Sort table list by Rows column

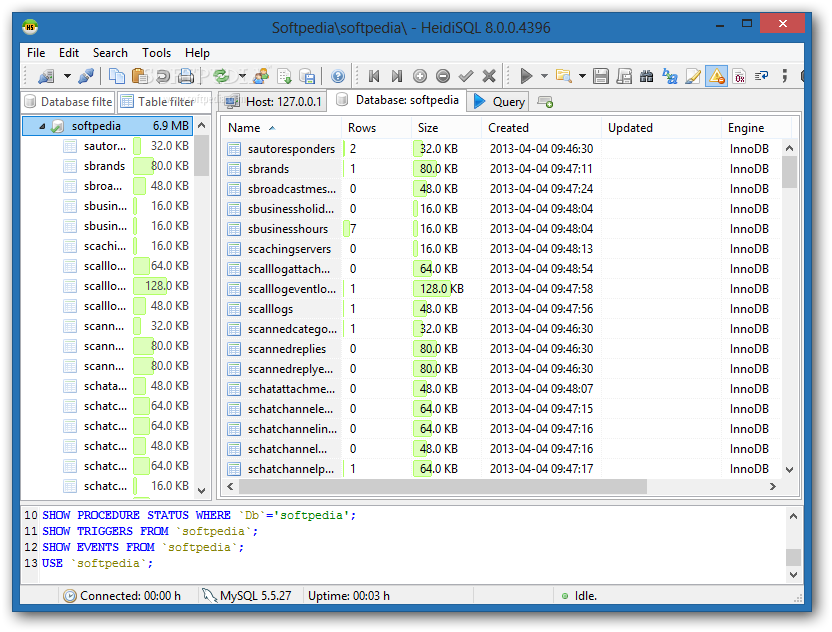click(376, 128)
